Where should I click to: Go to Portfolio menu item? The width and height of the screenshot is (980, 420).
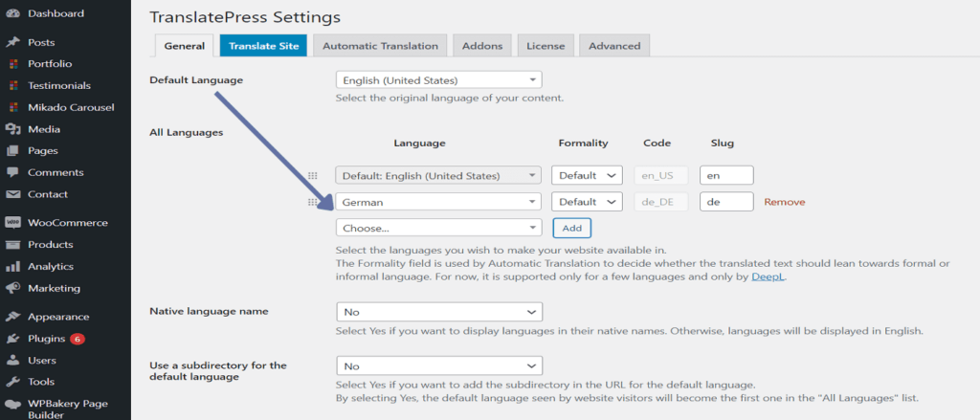click(x=50, y=64)
